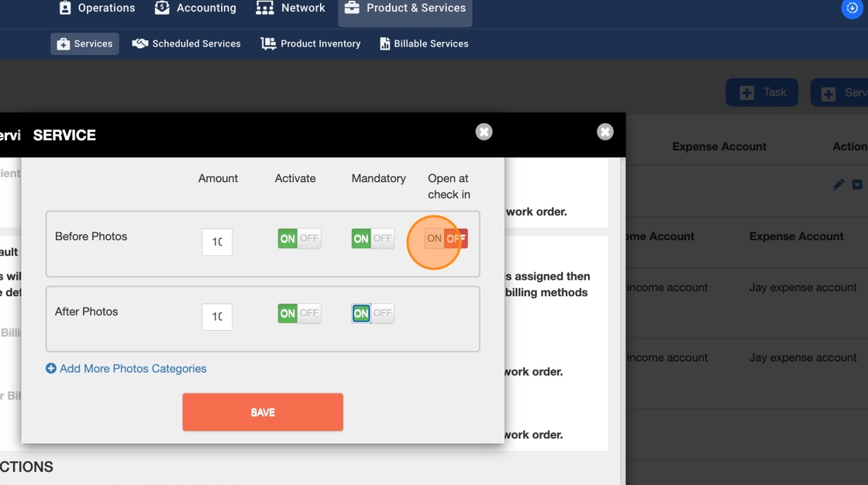868x485 pixels.
Task: Click the Product & Services briefcase icon
Action: [352, 8]
